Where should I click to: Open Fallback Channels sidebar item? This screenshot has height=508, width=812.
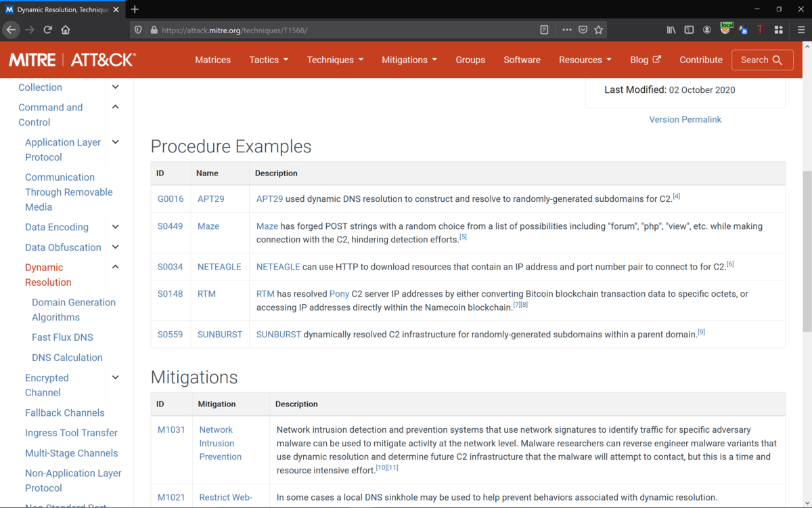point(65,412)
